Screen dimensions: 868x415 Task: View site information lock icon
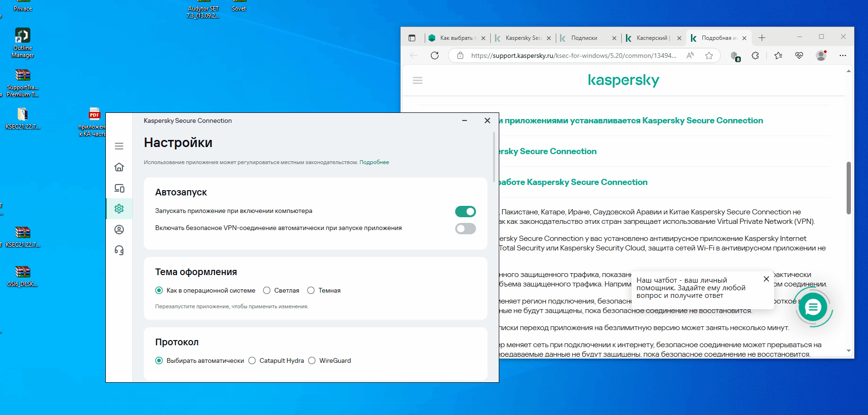(x=460, y=55)
